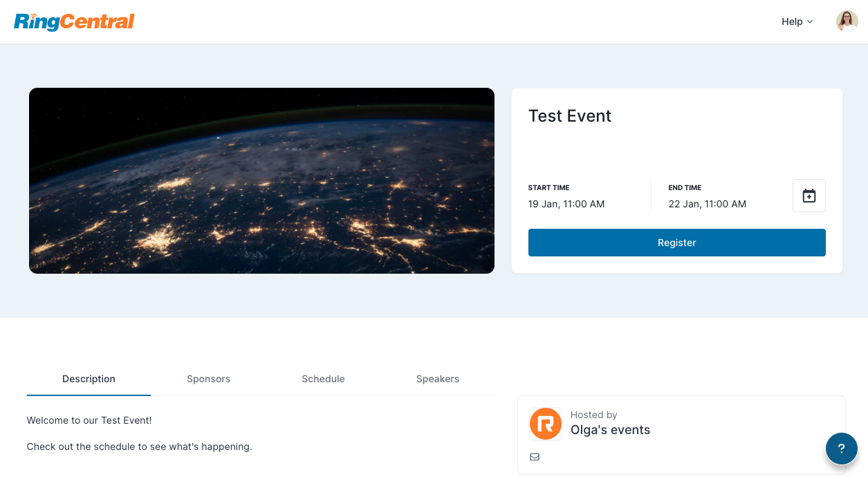Click the RingCentral logo

tap(74, 21)
